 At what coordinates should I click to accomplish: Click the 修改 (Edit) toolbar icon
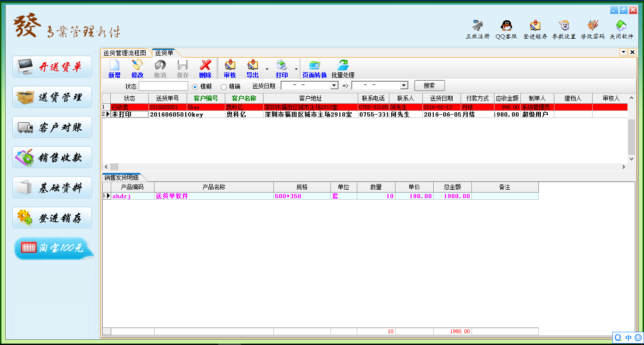click(137, 65)
